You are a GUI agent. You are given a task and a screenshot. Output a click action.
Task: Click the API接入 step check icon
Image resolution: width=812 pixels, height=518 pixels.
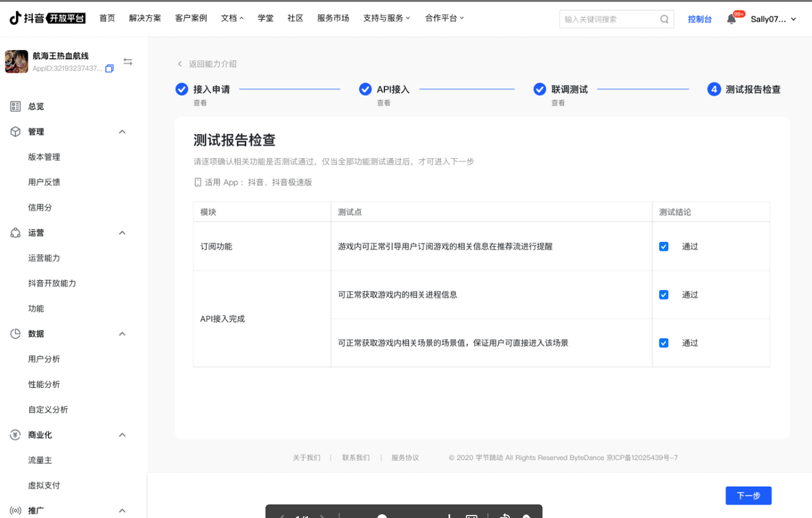(365, 89)
